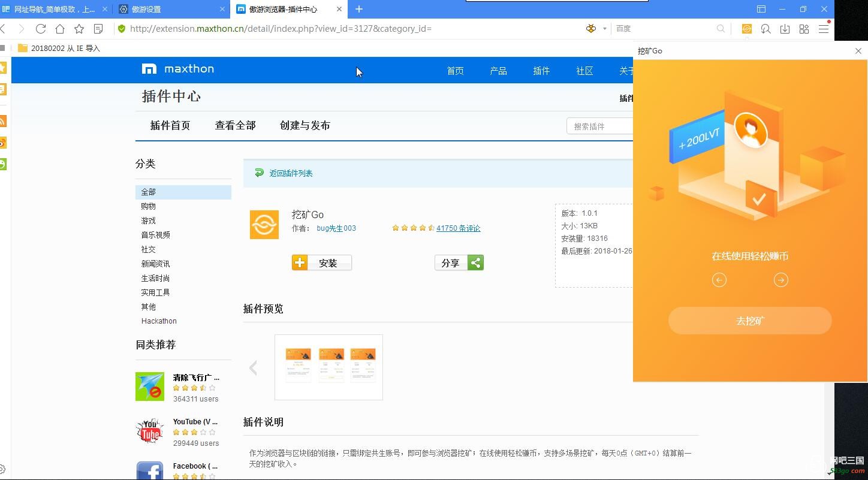Open the 20180202 从 IE 导入 bookmark folder
Screen dimensions: 868x480
point(59,48)
